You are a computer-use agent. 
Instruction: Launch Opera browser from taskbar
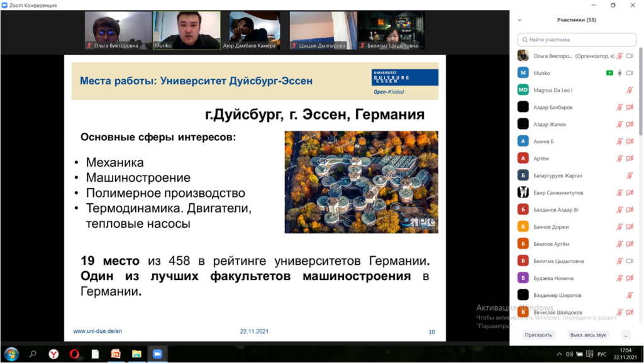(x=74, y=354)
